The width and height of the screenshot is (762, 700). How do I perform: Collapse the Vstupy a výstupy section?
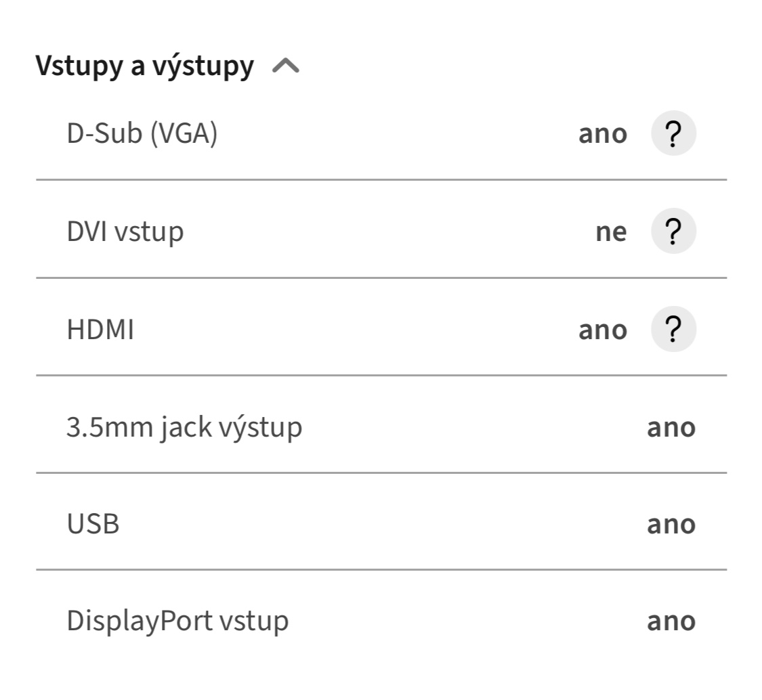286,66
